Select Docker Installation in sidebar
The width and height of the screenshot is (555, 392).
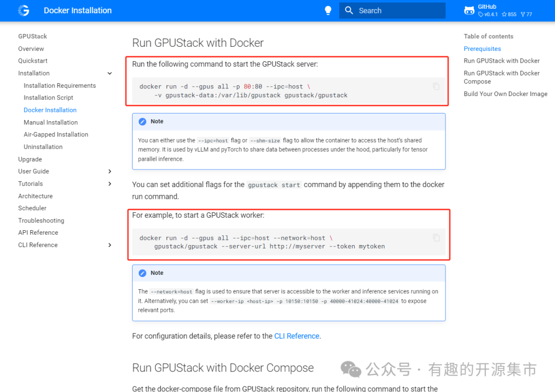(50, 110)
